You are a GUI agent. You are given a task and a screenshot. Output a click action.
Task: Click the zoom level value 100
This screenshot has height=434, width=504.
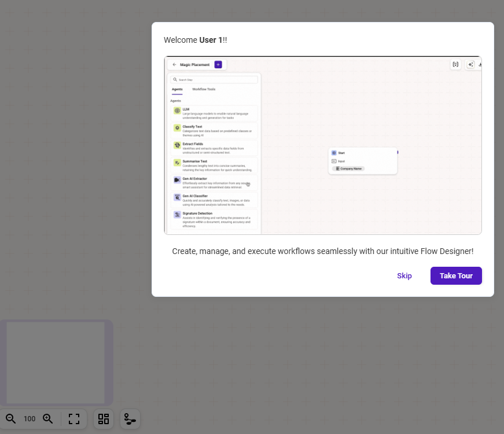coord(30,419)
